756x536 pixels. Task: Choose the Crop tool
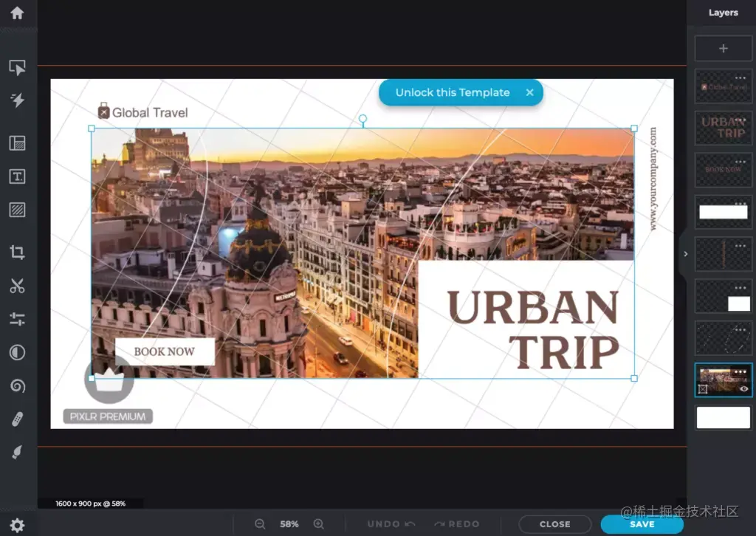(18, 252)
